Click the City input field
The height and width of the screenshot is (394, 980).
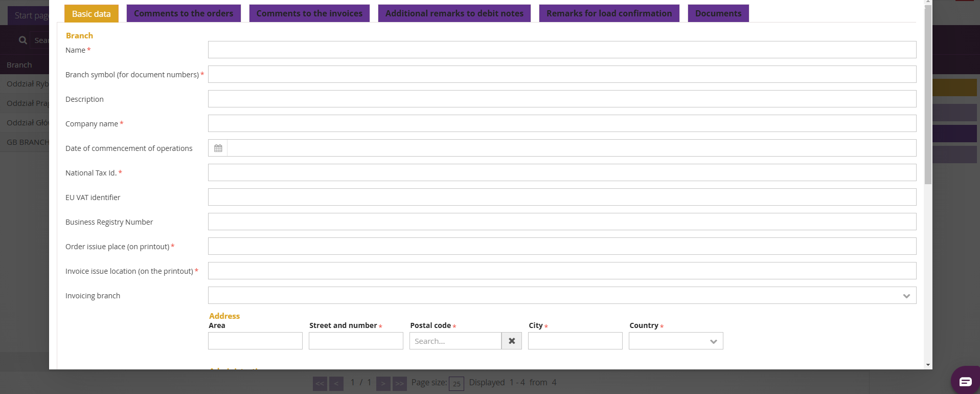tap(575, 341)
